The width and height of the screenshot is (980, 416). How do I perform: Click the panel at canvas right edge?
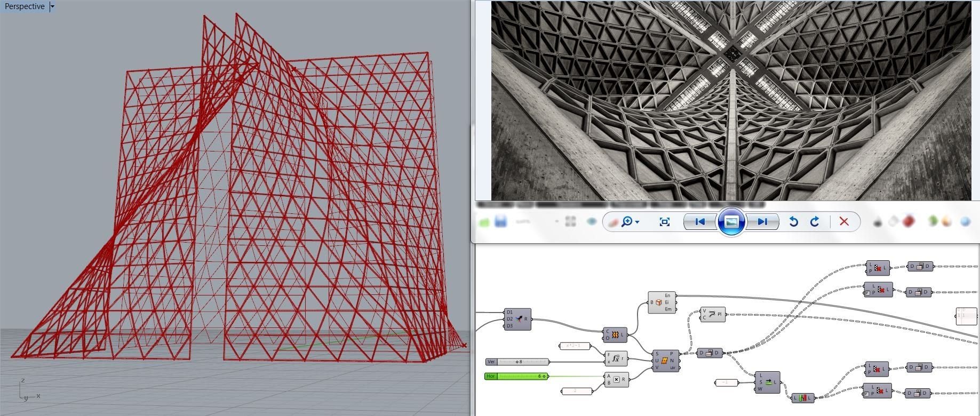click(x=966, y=316)
